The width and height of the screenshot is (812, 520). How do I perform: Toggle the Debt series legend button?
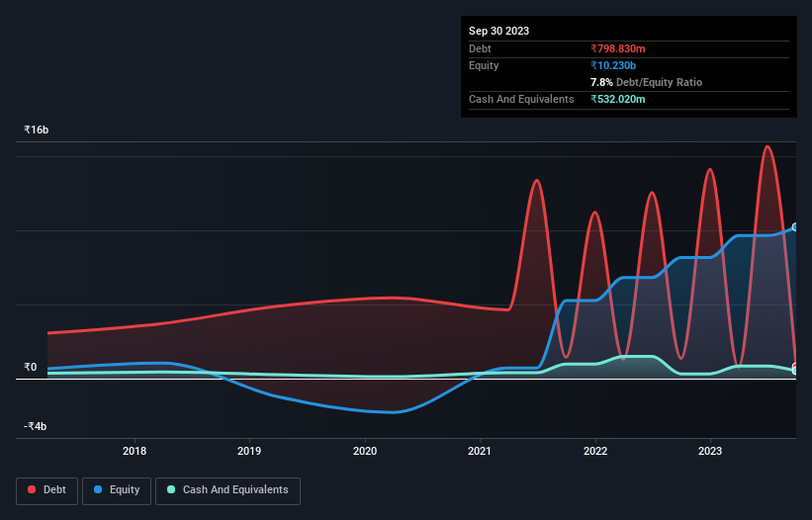pyautogui.click(x=47, y=490)
